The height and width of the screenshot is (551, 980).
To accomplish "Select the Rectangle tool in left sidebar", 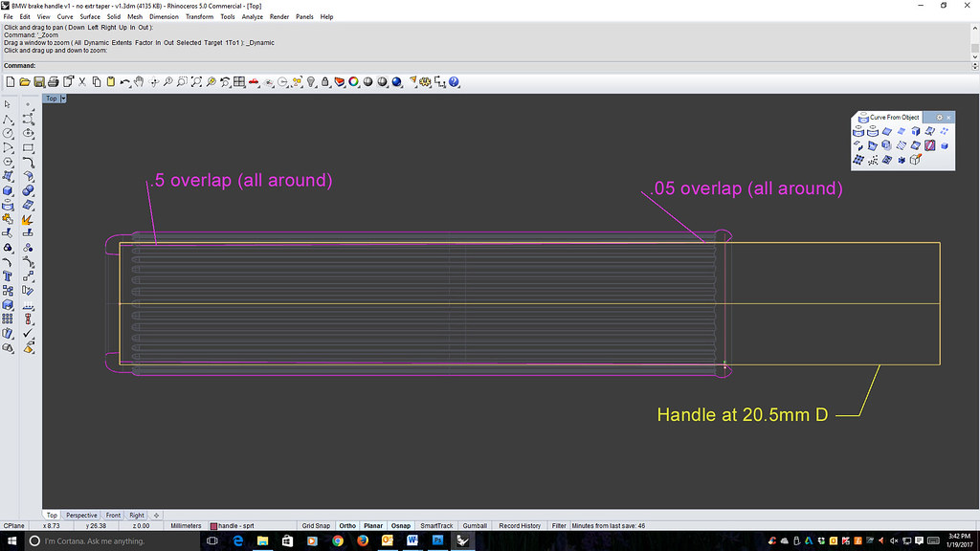I will click(28, 148).
